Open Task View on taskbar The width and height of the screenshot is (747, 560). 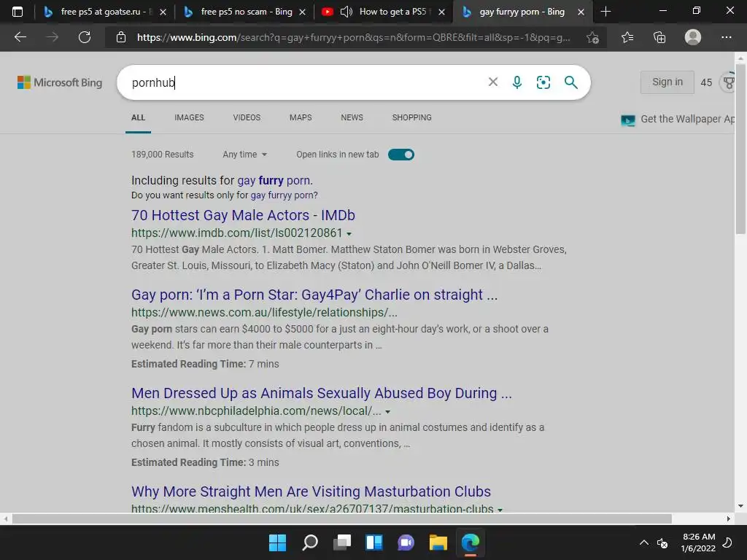click(x=341, y=542)
